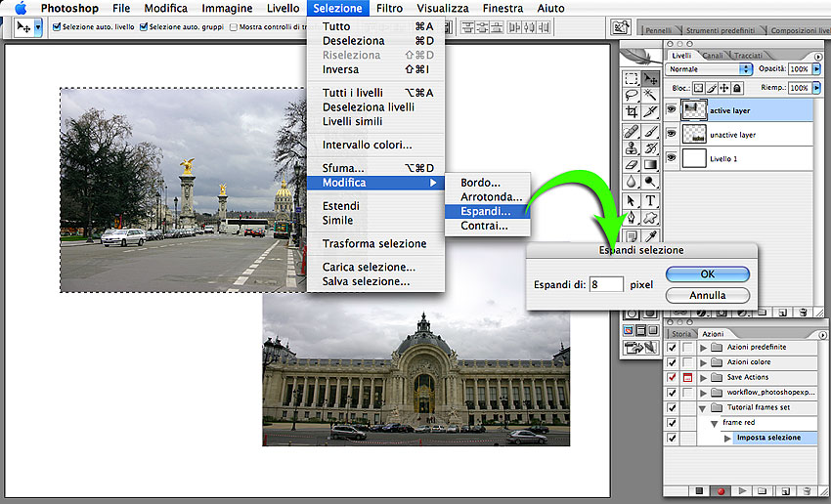Switch to the Canali tab
Viewport: 831px width, 504px height.
pyautogui.click(x=713, y=55)
